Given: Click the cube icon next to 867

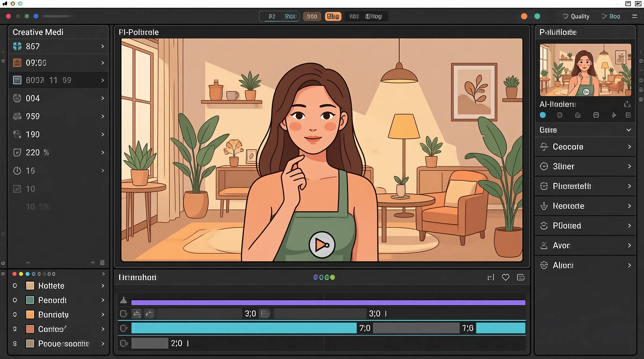Looking at the screenshot, I should (x=17, y=46).
